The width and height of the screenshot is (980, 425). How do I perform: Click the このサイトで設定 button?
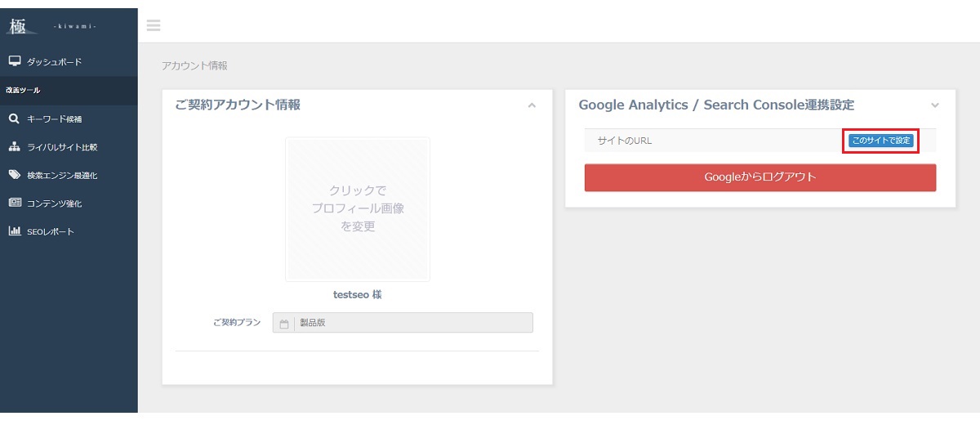[x=880, y=141]
